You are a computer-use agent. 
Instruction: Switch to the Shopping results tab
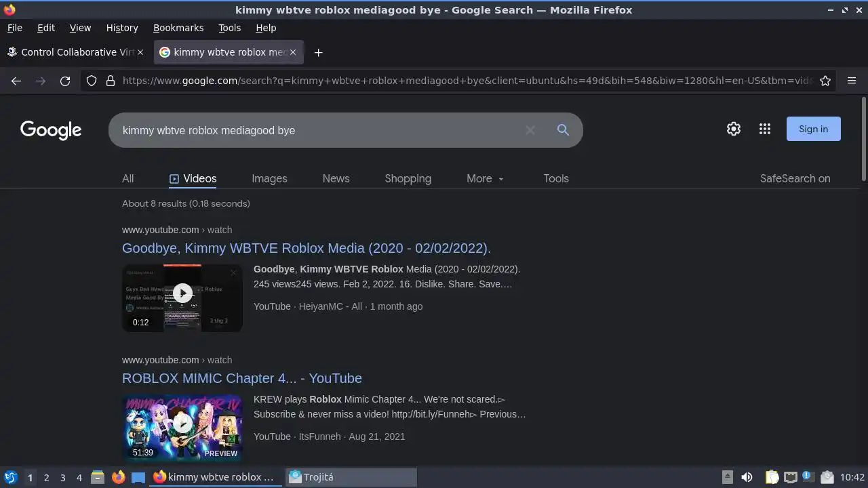408,178
